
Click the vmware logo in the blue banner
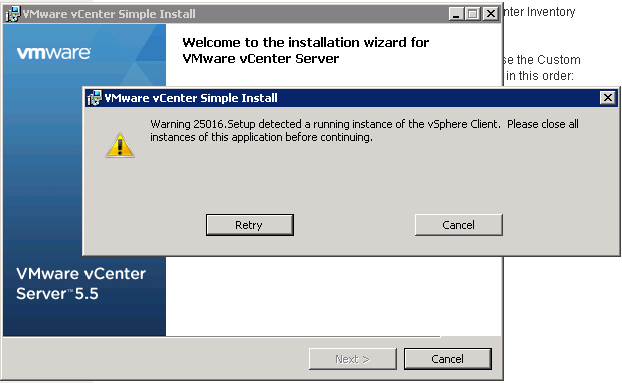(x=54, y=53)
